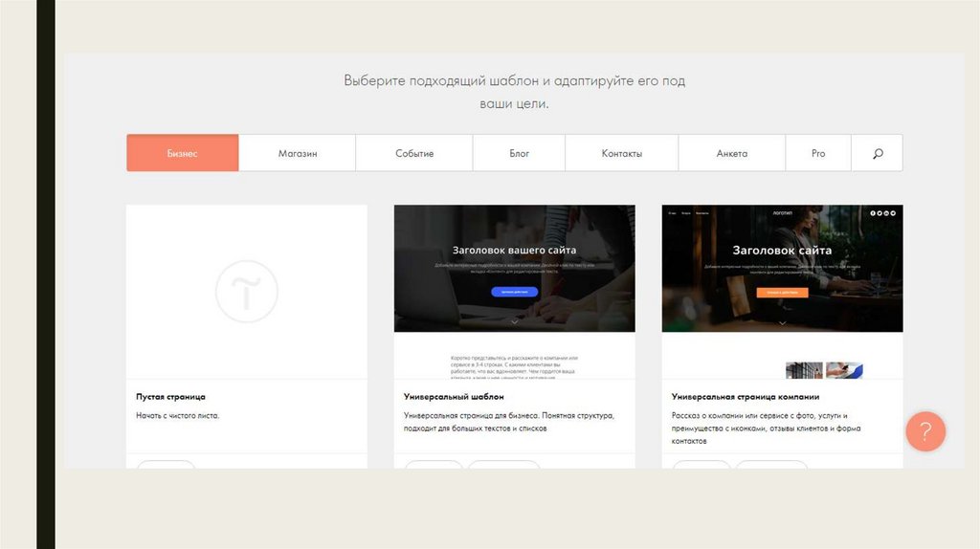Select the Анкета tab
This screenshot has width=980, height=549.
pos(732,153)
